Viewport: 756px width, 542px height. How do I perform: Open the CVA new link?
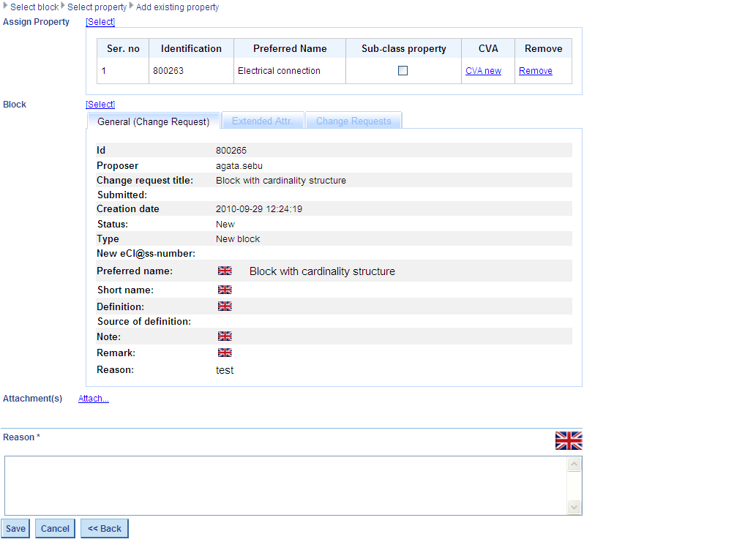click(483, 71)
